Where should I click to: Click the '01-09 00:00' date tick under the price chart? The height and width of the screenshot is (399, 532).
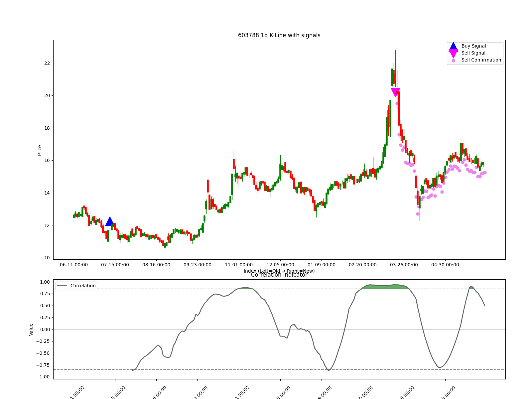pyautogui.click(x=322, y=265)
